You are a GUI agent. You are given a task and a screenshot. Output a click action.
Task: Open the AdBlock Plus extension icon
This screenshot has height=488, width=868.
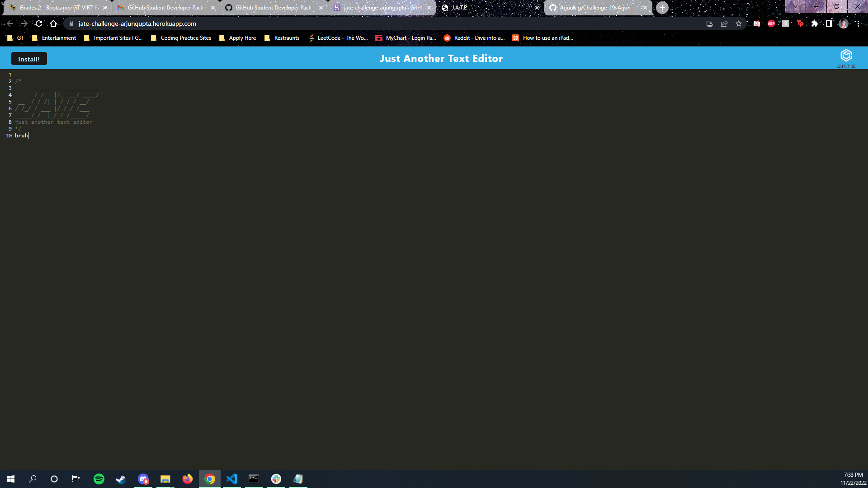(771, 23)
